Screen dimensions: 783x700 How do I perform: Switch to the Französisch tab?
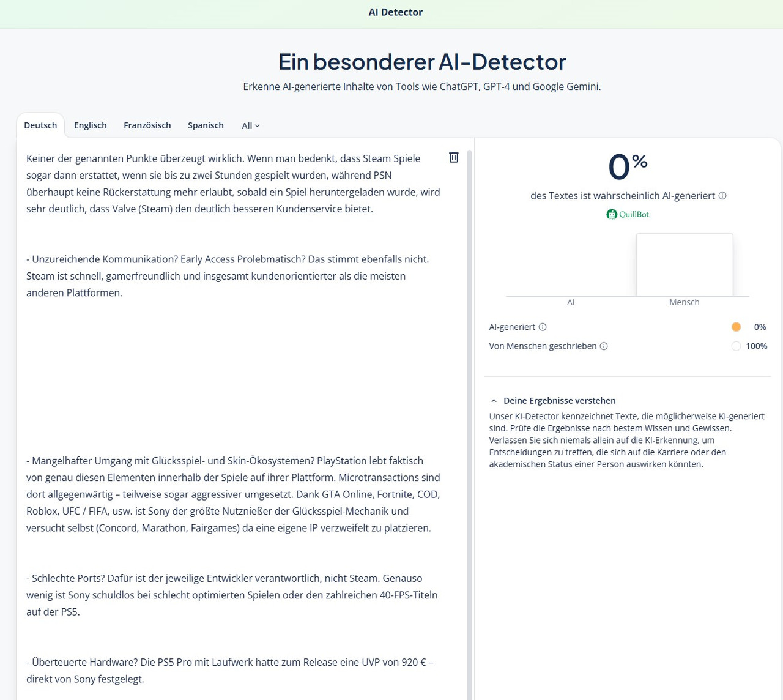(147, 125)
